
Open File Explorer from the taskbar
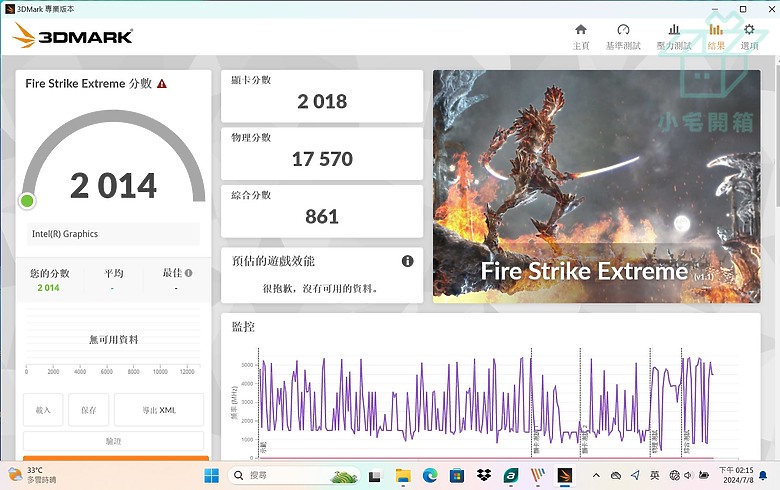(403, 476)
